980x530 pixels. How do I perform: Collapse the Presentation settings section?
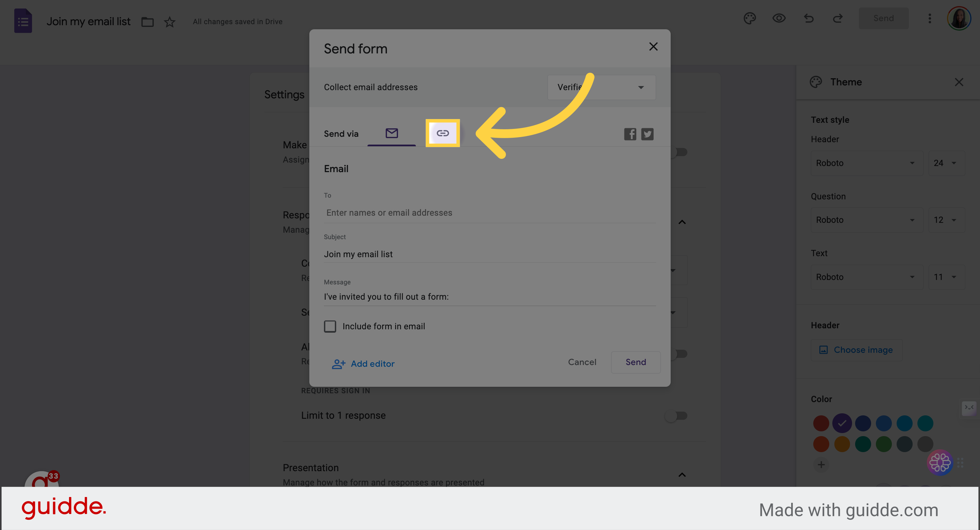[682, 475]
